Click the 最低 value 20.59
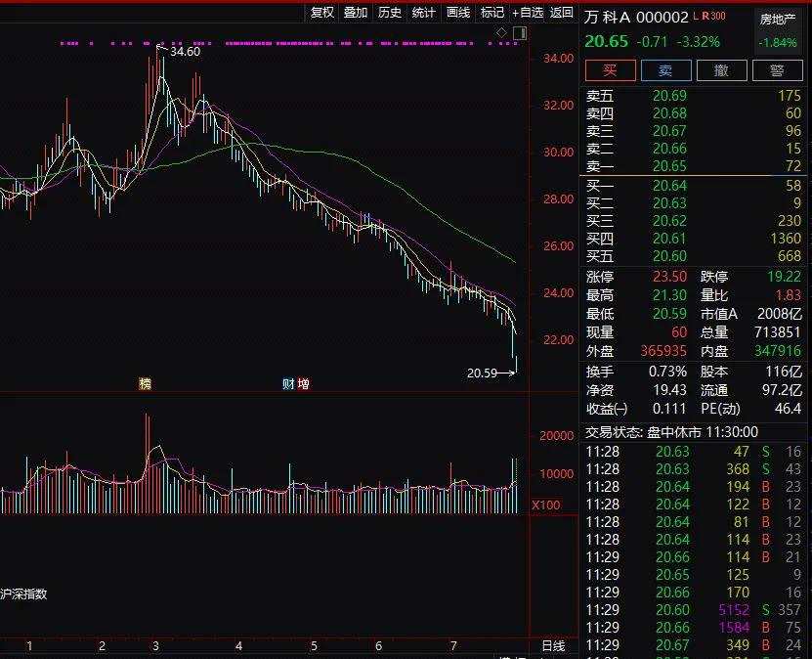Image resolution: width=812 pixels, height=659 pixels. (x=669, y=314)
